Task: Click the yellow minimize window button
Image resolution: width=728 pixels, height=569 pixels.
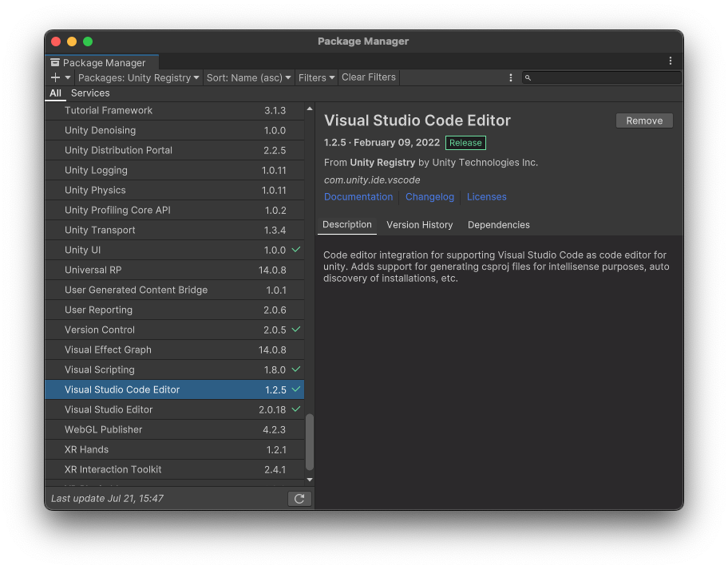Action: click(72, 41)
